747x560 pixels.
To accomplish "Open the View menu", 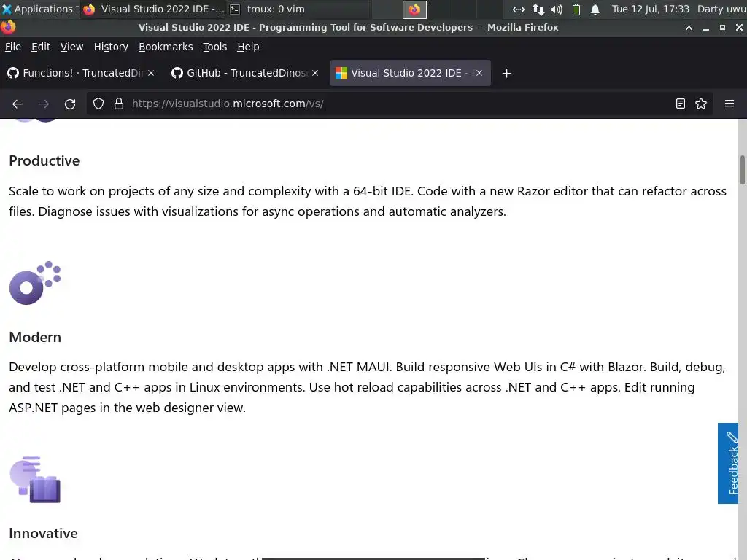I will (71, 47).
